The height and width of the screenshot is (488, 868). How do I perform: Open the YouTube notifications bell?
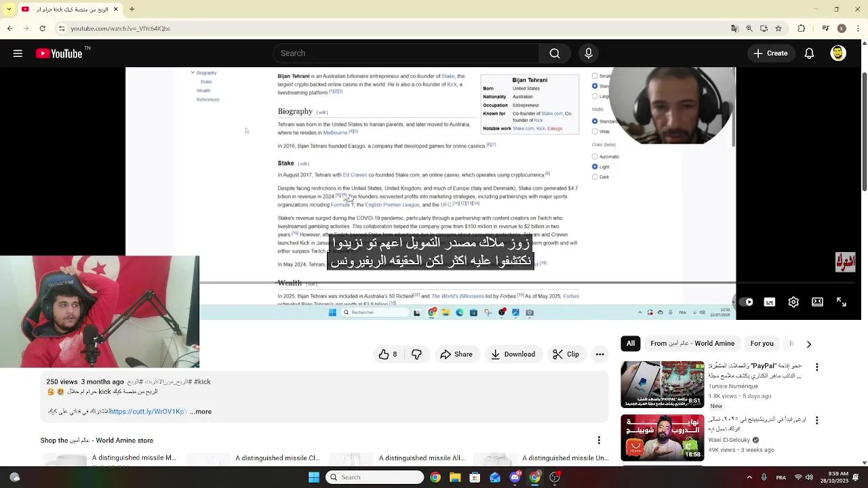click(809, 54)
